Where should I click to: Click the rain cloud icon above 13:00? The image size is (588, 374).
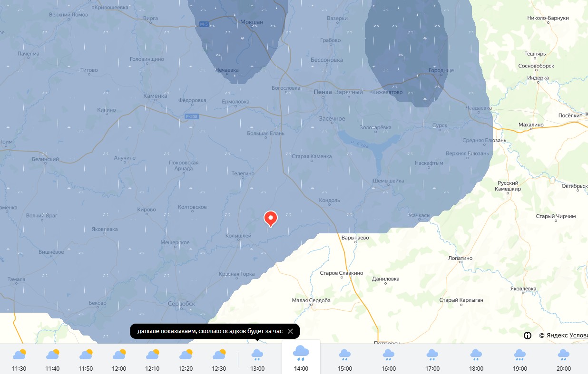coord(257,355)
